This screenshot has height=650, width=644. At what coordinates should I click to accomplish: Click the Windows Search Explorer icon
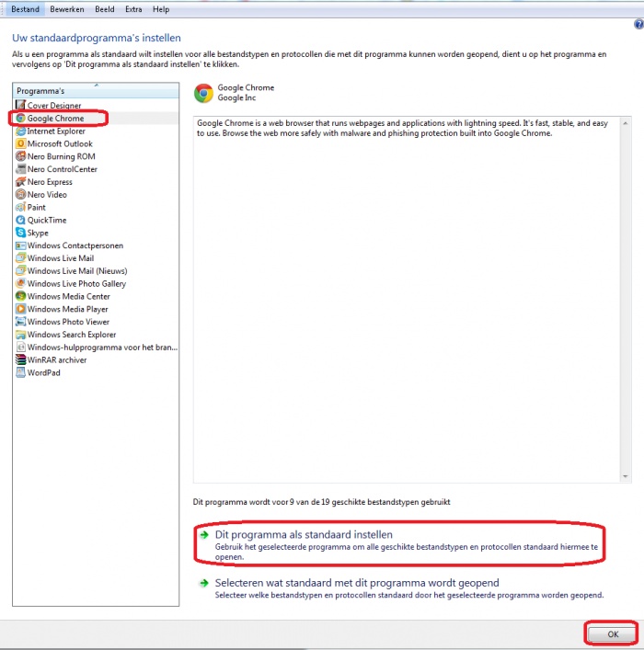[x=20, y=335]
